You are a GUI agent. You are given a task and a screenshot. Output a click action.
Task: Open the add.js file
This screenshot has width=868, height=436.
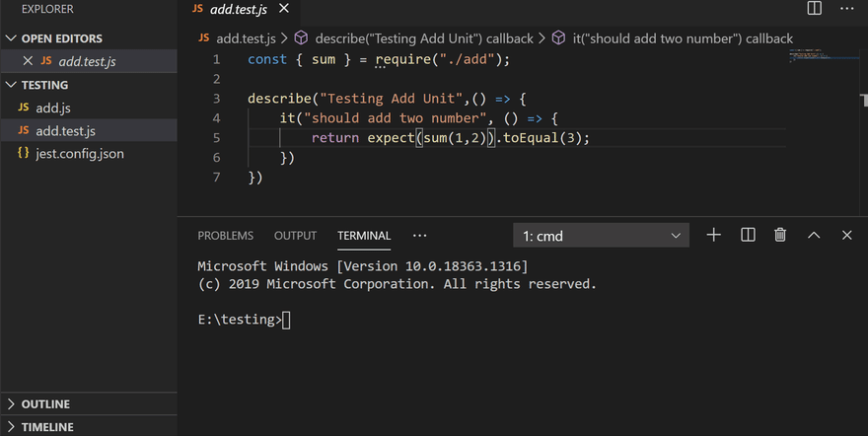click(x=53, y=108)
